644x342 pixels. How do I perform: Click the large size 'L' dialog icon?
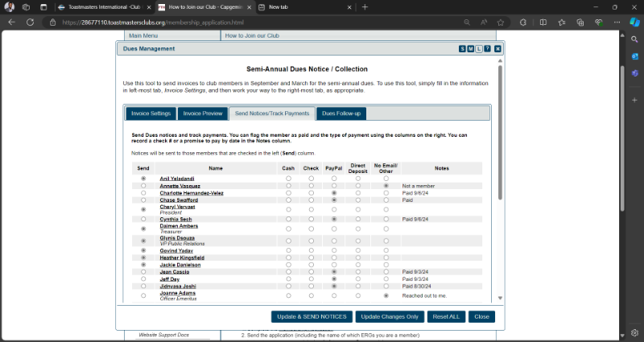click(478, 49)
